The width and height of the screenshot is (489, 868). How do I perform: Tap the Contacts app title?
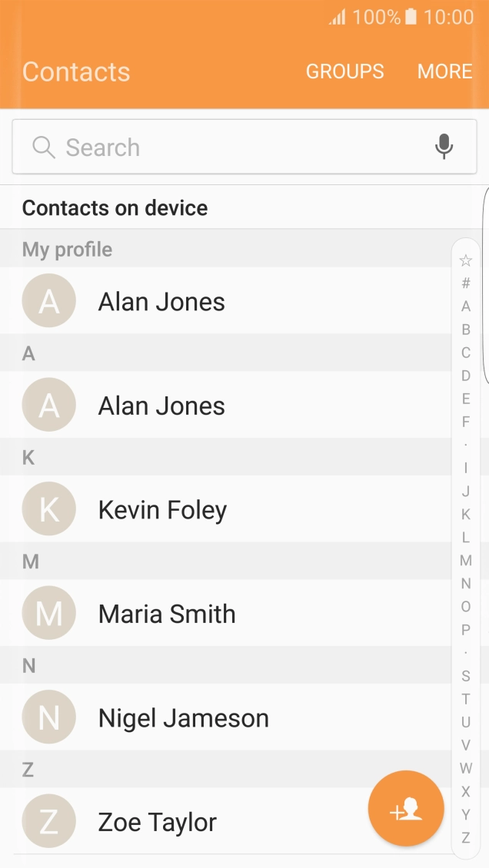(x=76, y=71)
